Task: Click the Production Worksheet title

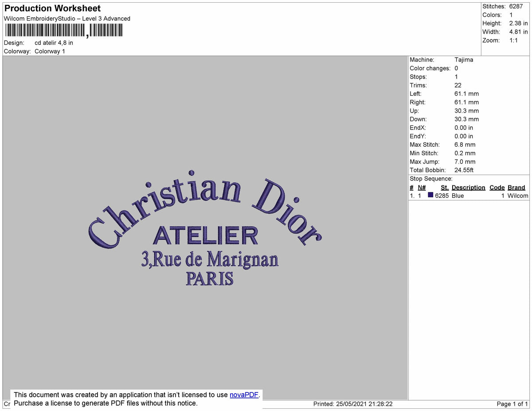Action: (x=52, y=8)
